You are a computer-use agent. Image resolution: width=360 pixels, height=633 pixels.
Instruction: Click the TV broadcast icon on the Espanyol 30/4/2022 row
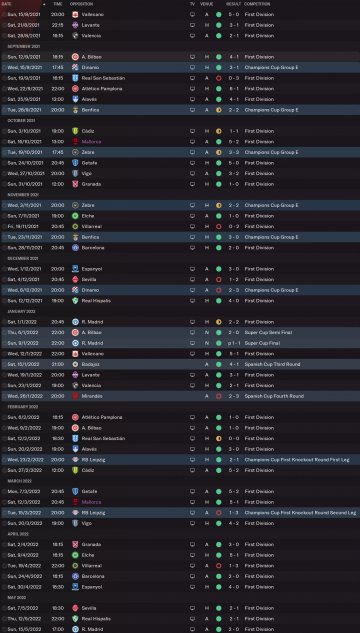[x=193, y=587]
